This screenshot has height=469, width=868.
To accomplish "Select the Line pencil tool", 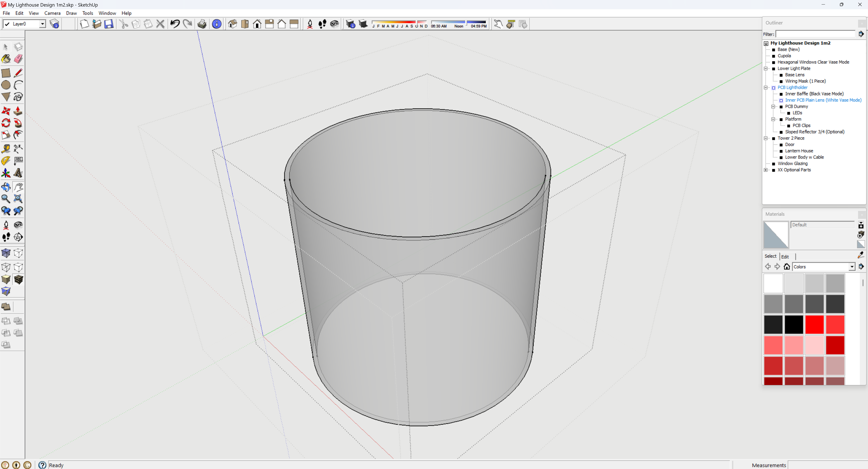I will point(18,73).
